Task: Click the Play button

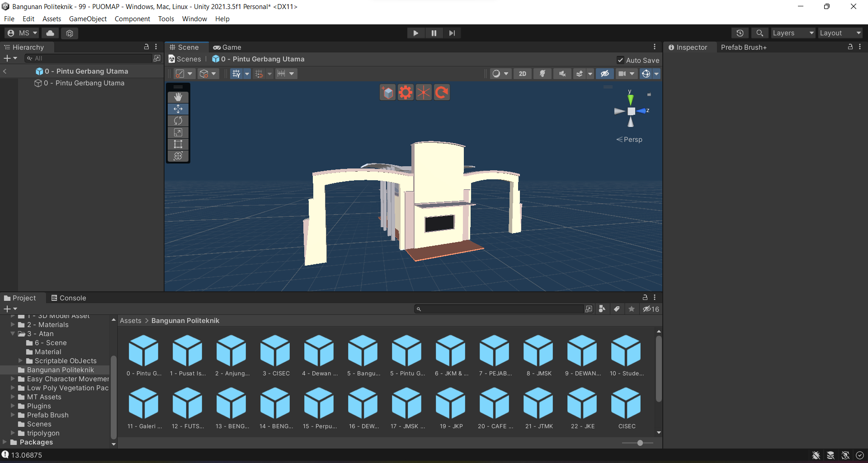Action: (x=415, y=33)
